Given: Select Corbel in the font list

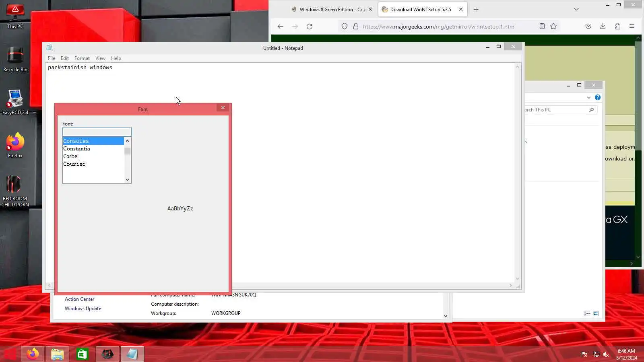Looking at the screenshot, I should [x=93, y=156].
